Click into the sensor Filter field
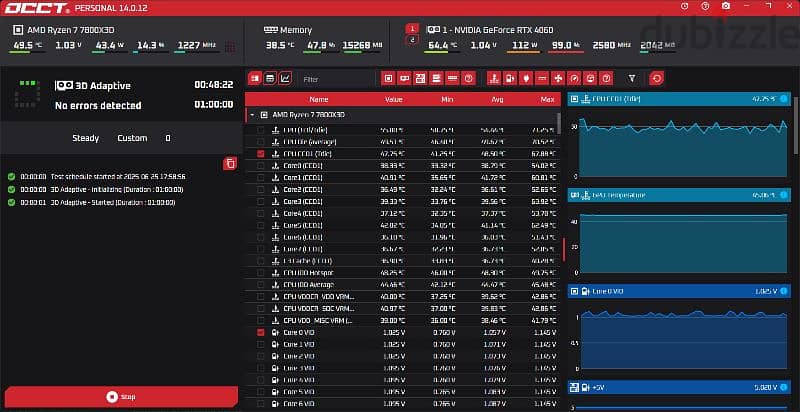Viewport: 800px width, 412px height. [337, 79]
